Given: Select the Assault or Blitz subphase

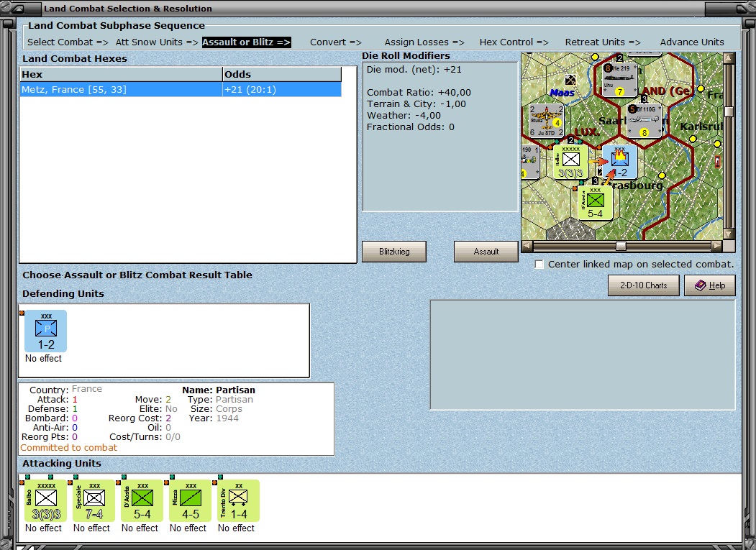Looking at the screenshot, I should 247,42.
